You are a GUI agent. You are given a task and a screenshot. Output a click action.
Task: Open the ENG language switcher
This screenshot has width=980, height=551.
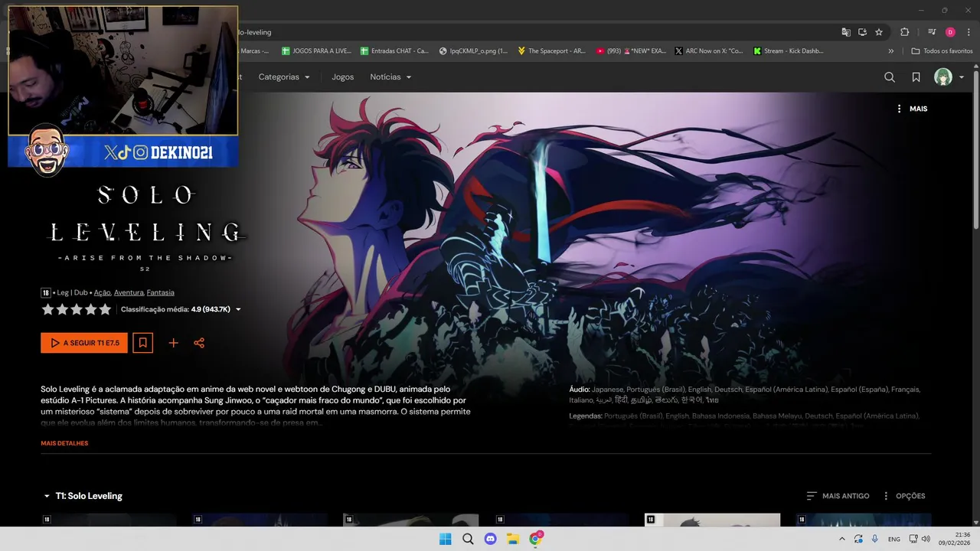click(x=893, y=539)
